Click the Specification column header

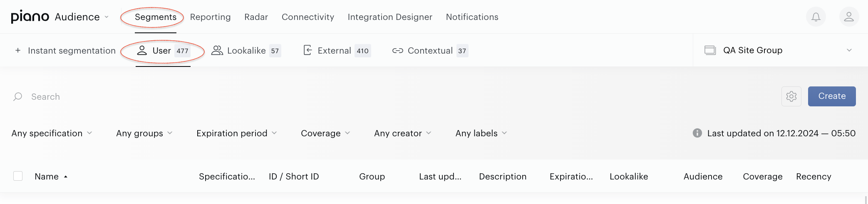(x=227, y=177)
